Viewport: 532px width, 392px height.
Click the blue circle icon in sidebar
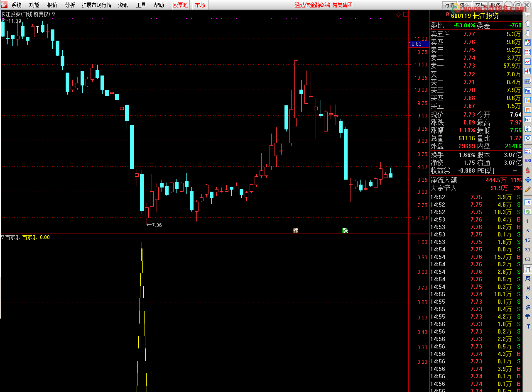pos(528,138)
